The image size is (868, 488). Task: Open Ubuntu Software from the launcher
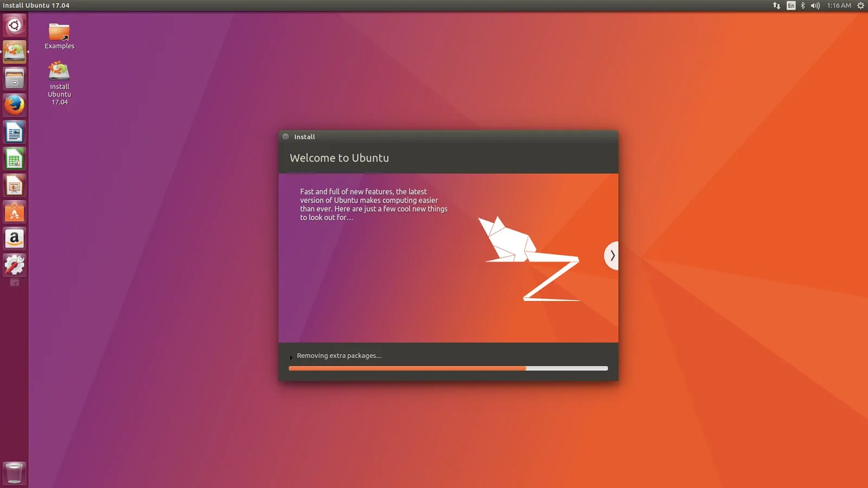pyautogui.click(x=14, y=211)
